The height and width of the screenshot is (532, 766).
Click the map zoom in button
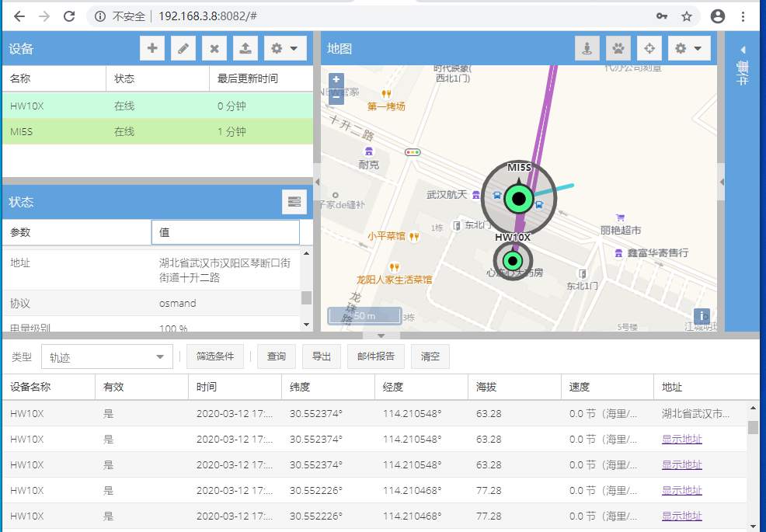point(336,80)
